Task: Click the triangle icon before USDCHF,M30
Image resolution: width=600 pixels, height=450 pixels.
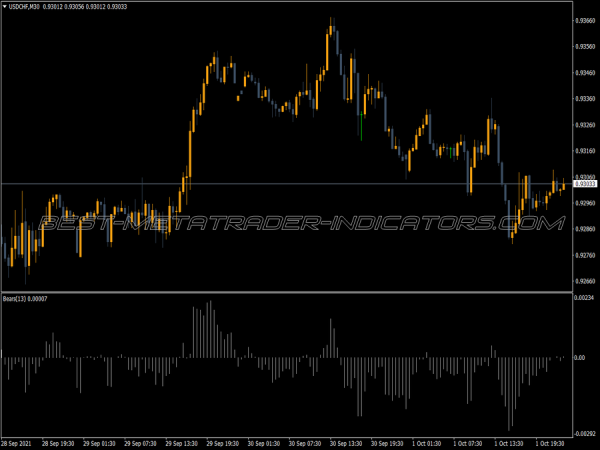Action: point(5,7)
